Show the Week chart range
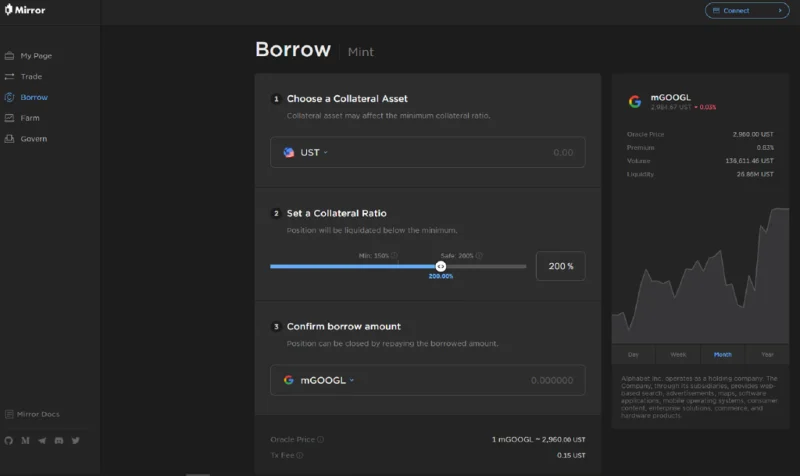This screenshot has height=476, width=800. tap(678, 354)
